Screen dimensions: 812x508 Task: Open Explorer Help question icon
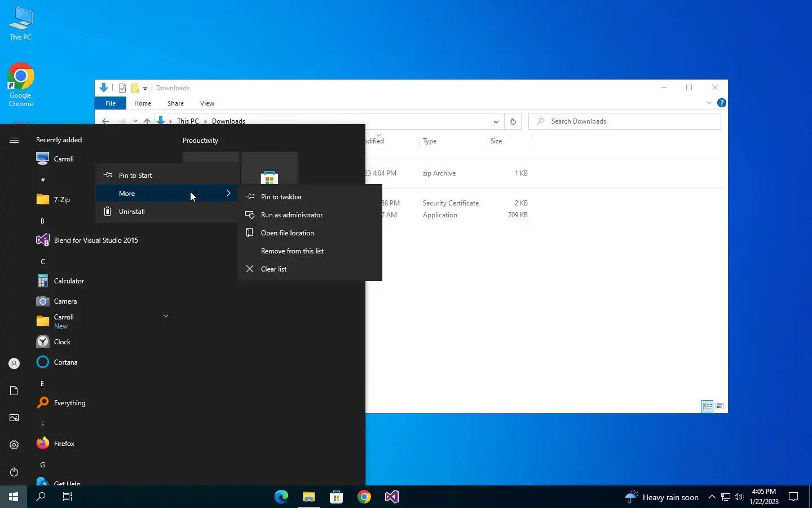pos(721,103)
